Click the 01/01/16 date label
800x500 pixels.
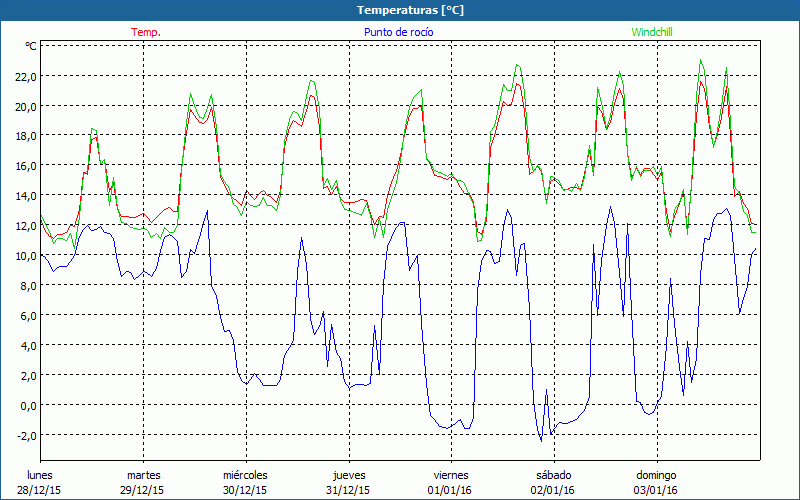click(451, 490)
